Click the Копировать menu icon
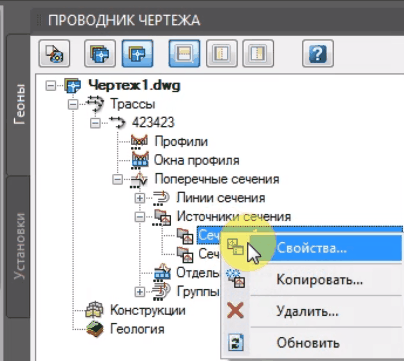This screenshot has height=361, width=404. coord(236,279)
